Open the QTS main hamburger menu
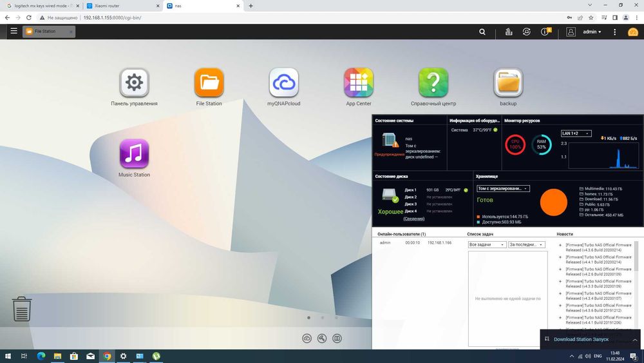The width and height of the screenshot is (644, 363). (x=14, y=31)
